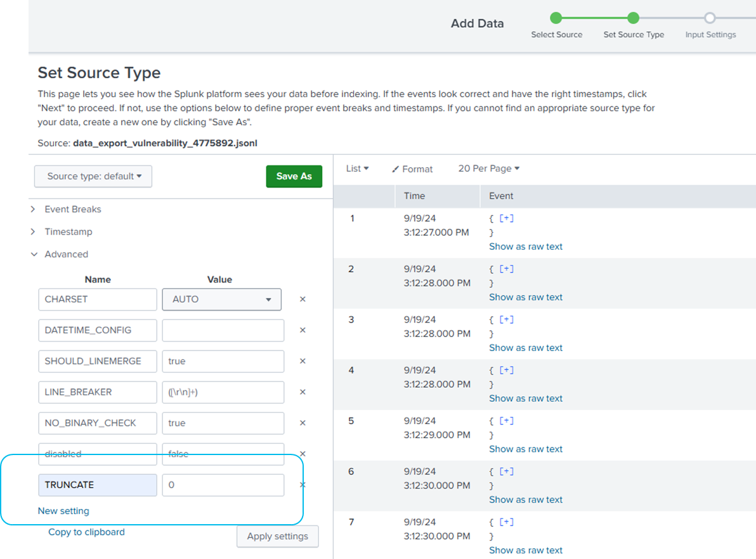Click the Save As button
The width and height of the screenshot is (756, 559).
294,176
